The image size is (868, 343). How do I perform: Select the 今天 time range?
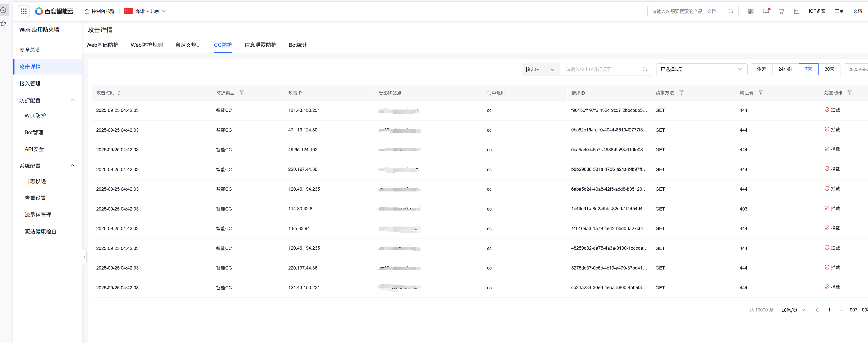pyautogui.click(x=761, y=69)
